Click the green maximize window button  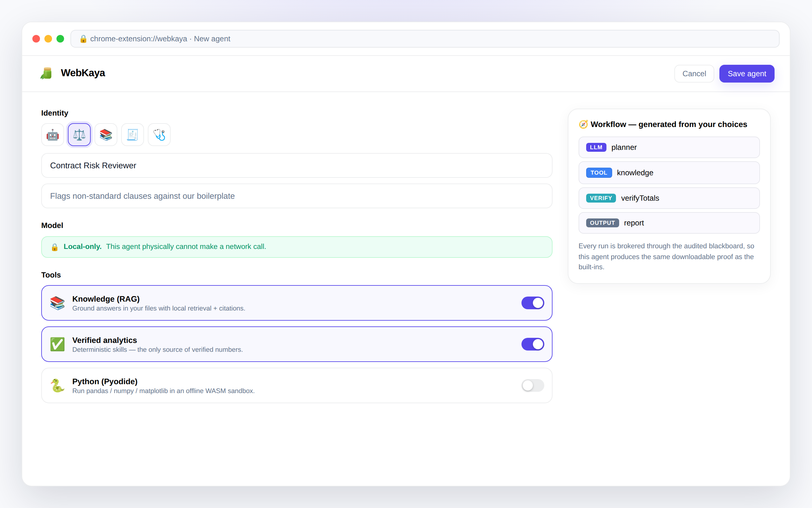point(60,39)
